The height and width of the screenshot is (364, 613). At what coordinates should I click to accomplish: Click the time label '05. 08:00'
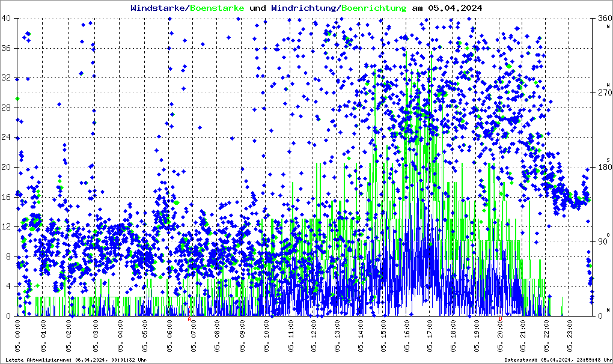218,336
